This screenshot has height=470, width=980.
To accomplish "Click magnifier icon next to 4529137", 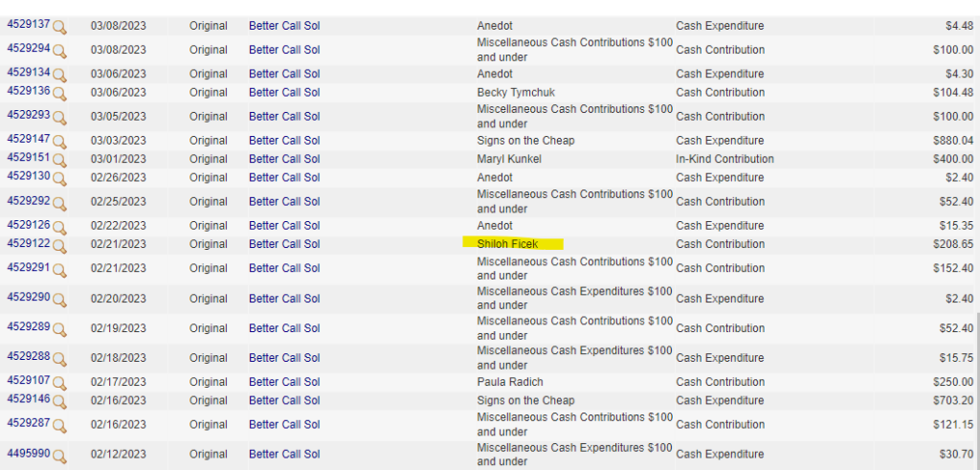I will pos(60,27).
